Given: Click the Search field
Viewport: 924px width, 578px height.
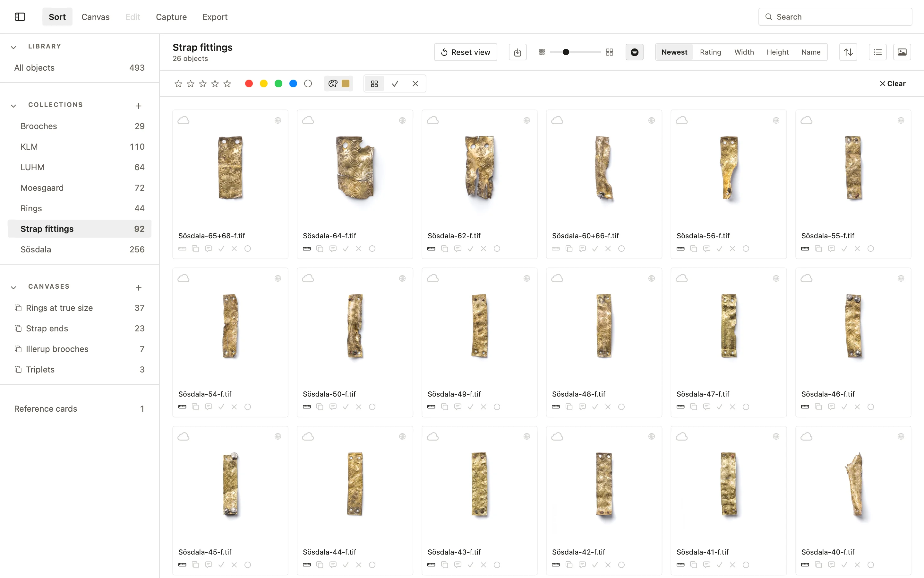Looking at the screenshot, I should click(835, 17).
